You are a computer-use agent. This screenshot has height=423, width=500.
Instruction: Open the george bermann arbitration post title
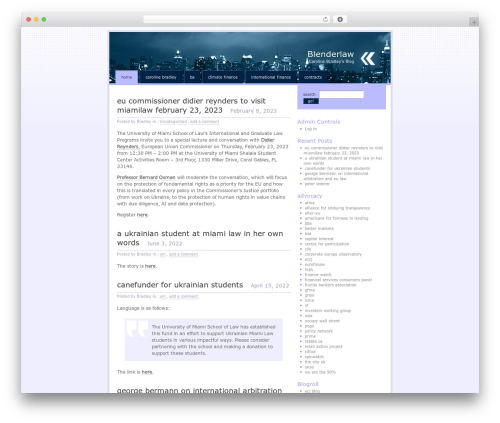click(x=199, y=390)
